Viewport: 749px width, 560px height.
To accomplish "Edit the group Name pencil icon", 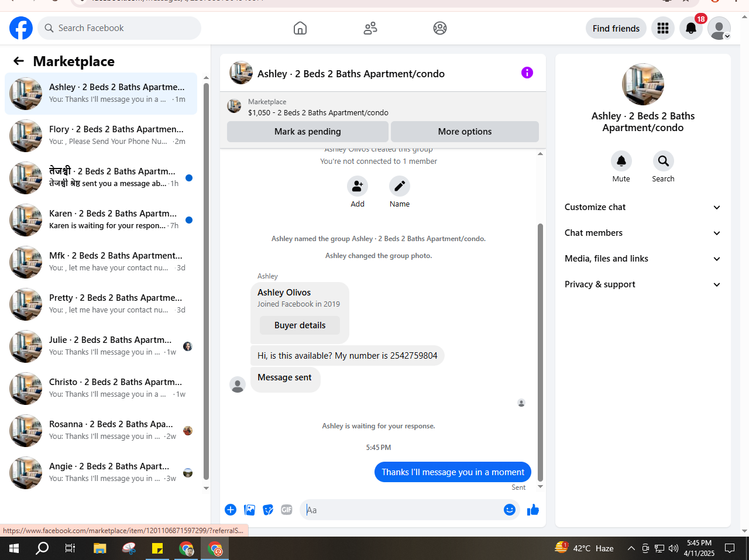I will pos(400,186).
